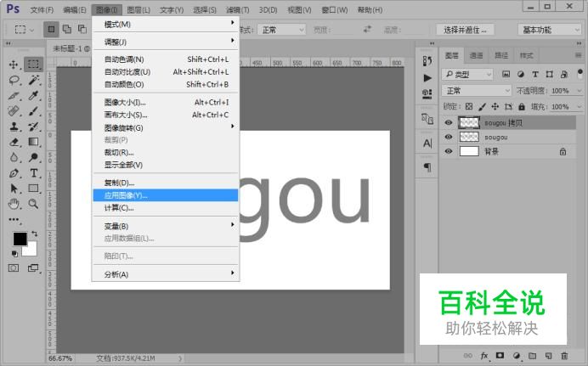
Task: Choose 画布大小(S)... from the menu
Action: pyautogui.click(x=166, y=115)
